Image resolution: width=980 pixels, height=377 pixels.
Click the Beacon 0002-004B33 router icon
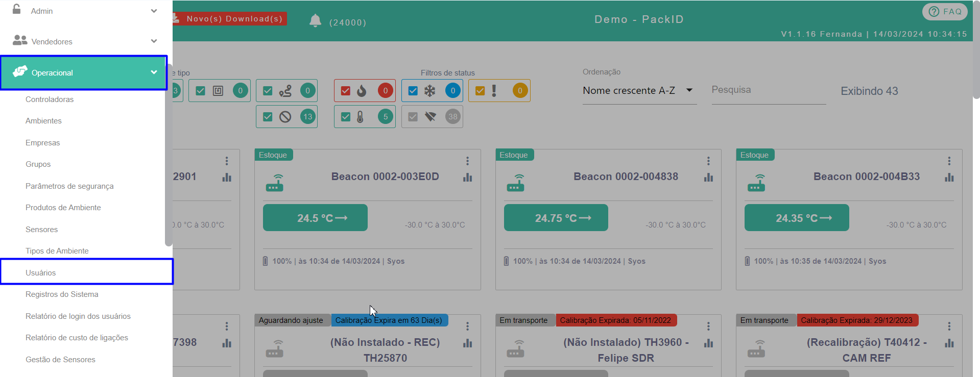point(756,183)
